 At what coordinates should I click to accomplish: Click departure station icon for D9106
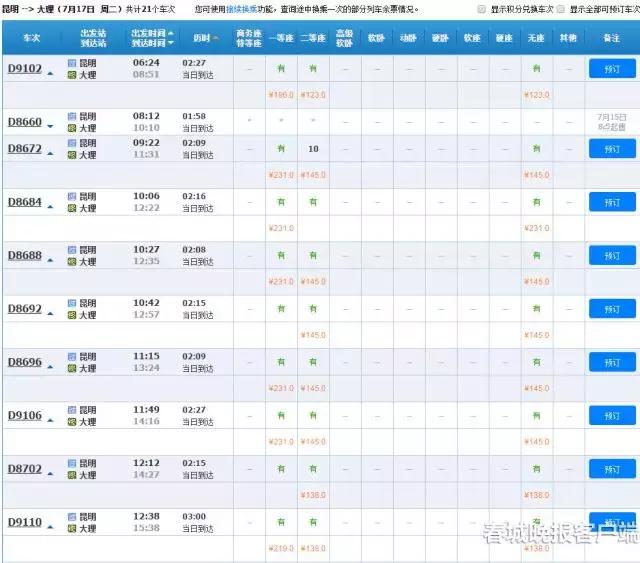pyautogui.click(x=72, y=410)
